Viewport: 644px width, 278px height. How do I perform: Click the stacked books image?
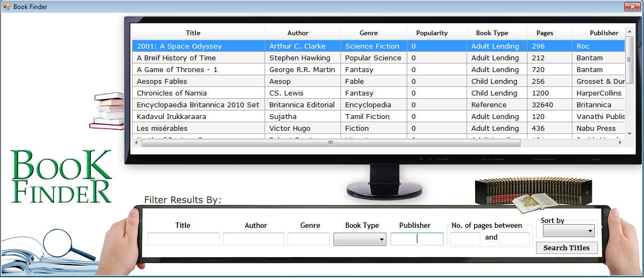pyautogui.click(x=107, y=111)
